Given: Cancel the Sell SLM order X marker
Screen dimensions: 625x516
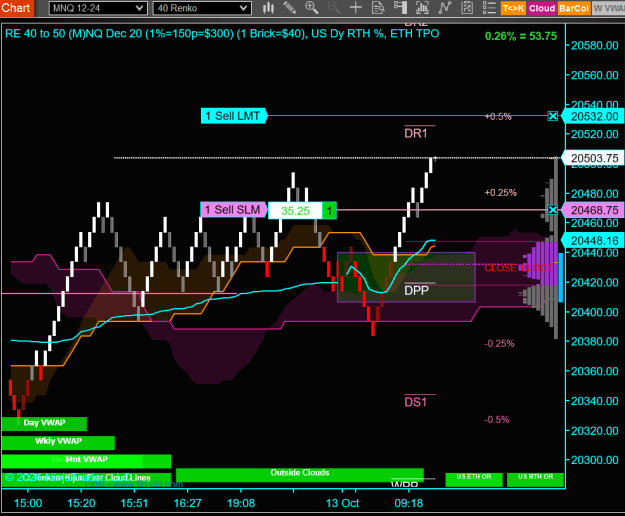Looking at the screenshot, I should point(552,210).
